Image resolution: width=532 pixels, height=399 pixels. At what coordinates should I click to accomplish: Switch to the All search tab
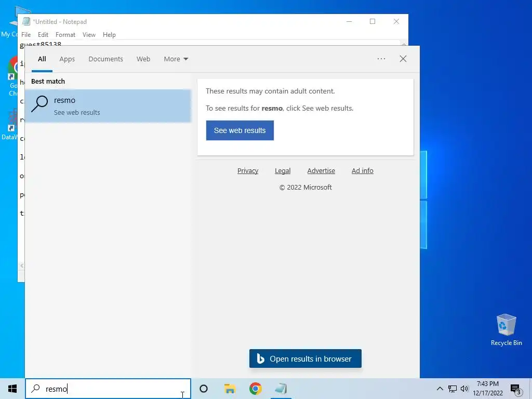point(42,59)
